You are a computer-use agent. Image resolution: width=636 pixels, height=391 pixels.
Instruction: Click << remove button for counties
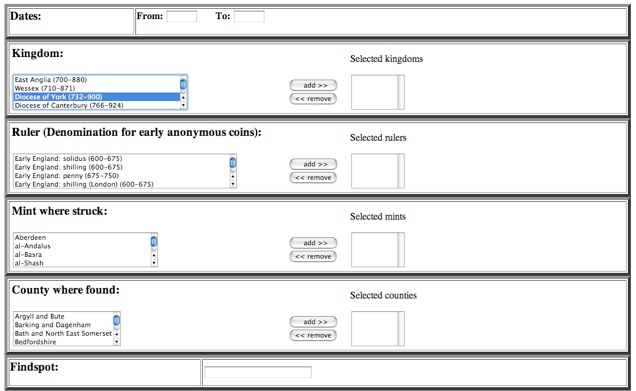(x=313, y=335)
